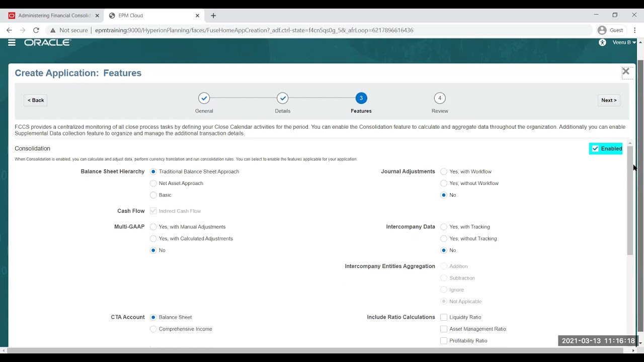Image resolution: width=644 pixels, height=362 pixels.
Task: Close the EPM Cloud browser tab
Action: click(x=197, y=16)
